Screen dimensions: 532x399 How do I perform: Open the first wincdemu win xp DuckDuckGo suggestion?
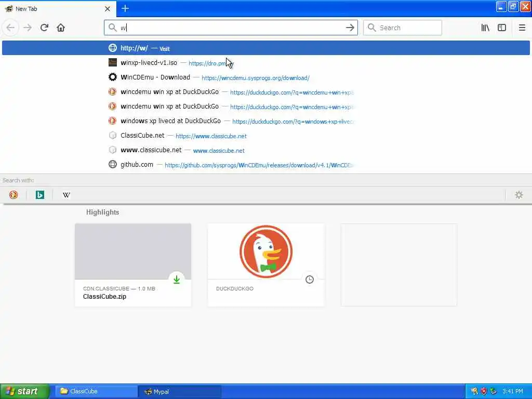(266, 91)
